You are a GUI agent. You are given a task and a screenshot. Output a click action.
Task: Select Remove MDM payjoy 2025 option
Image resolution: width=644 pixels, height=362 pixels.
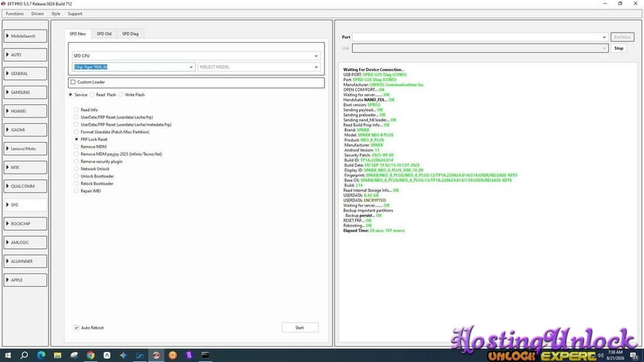pyautogui.click(x=76, y=154)
